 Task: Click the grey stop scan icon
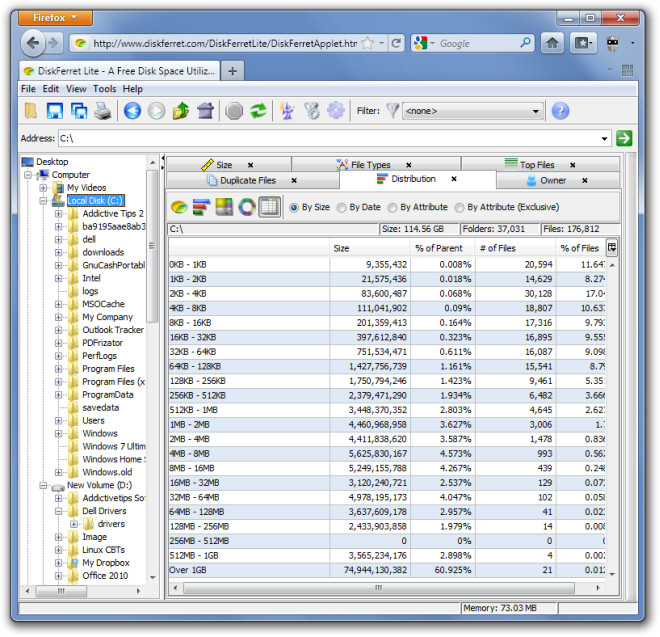(234, 111)
